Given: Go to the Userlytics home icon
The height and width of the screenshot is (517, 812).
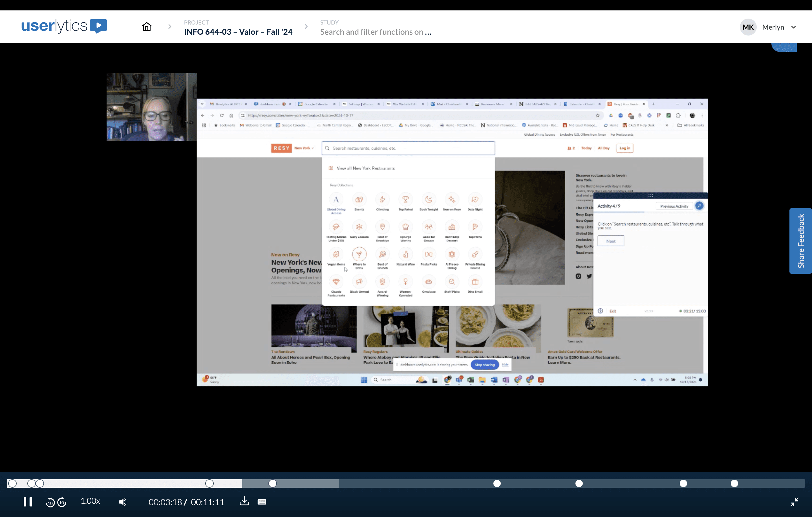Looking at the screenshot, I should click(x=146, y=27).
